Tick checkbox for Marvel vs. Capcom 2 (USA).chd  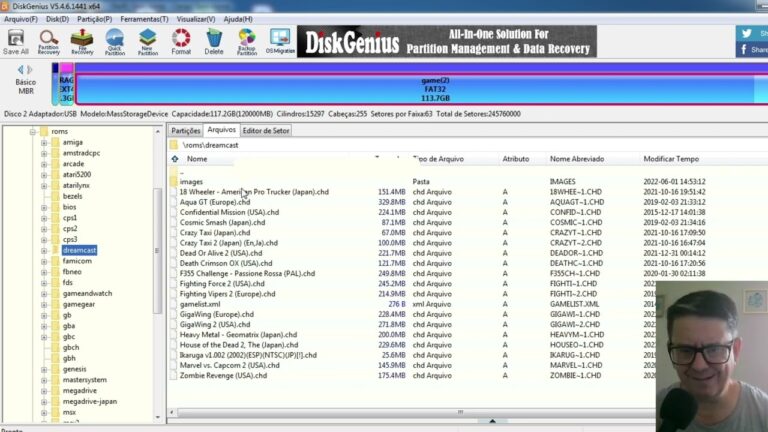[x=173, y=365]
